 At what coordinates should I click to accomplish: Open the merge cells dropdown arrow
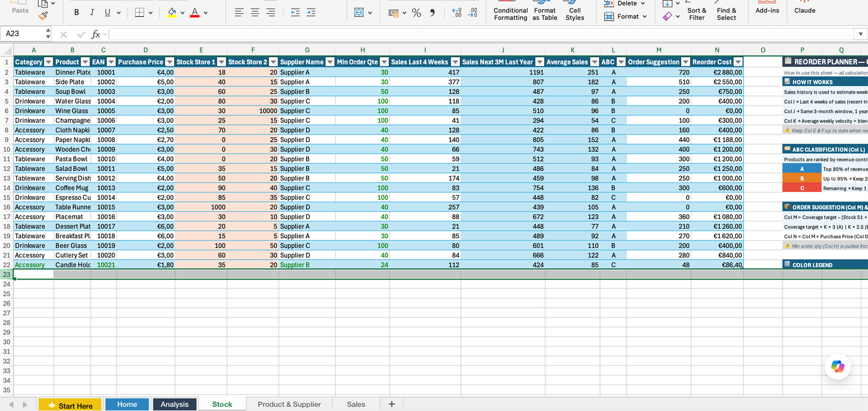coord(370,13)
